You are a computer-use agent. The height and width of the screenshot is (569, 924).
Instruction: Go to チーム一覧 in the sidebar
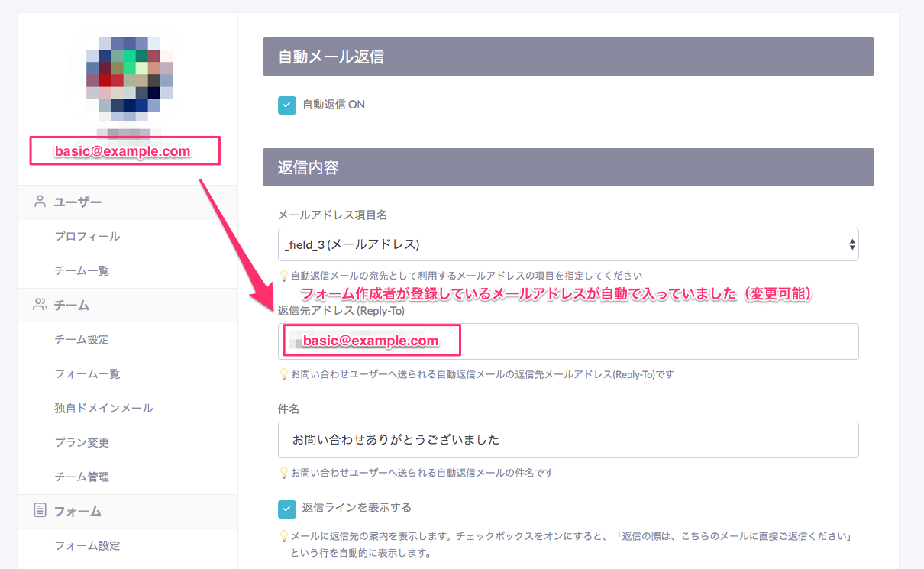click(x=82, y=271)
